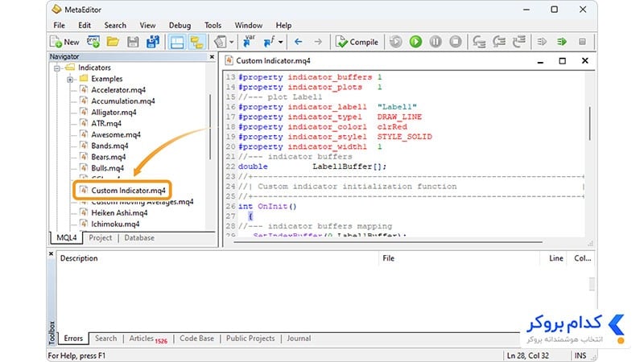Start debugging with the green play button

[415, 42]
